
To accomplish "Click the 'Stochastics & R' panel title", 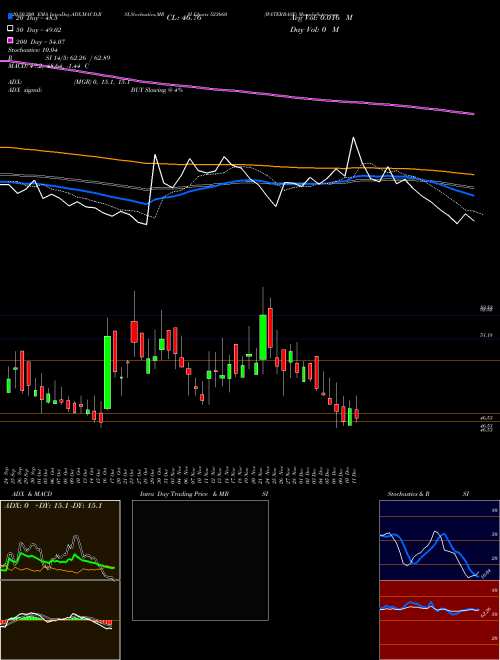I will (x=408, y=494).
